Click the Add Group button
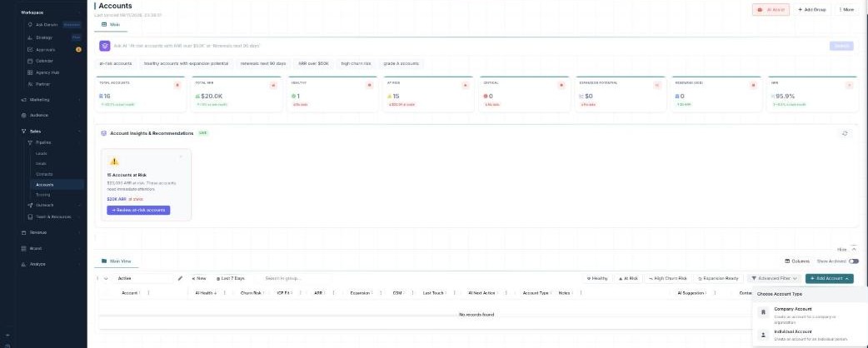 (812, 9)
